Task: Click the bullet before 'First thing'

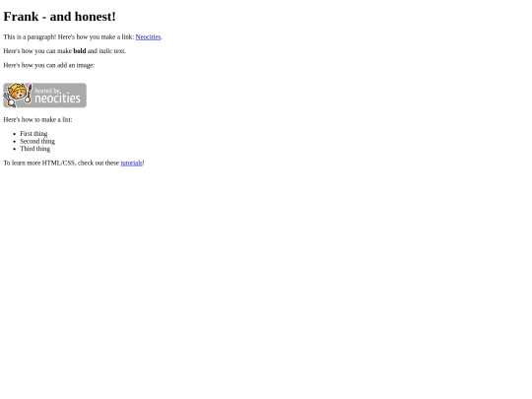Action: click(15, 134)
